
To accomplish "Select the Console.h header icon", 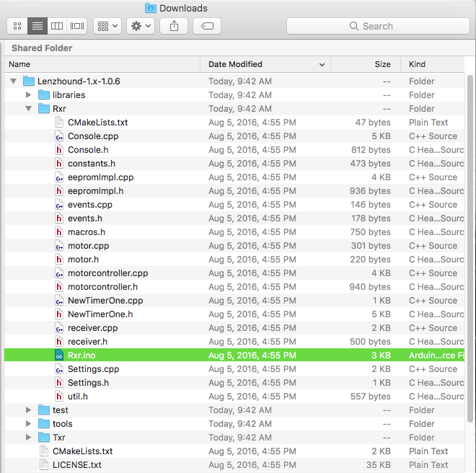I will coord(59,150).
